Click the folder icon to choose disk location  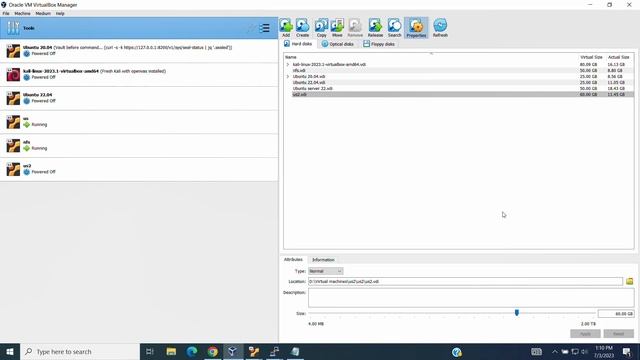[629, 281]
